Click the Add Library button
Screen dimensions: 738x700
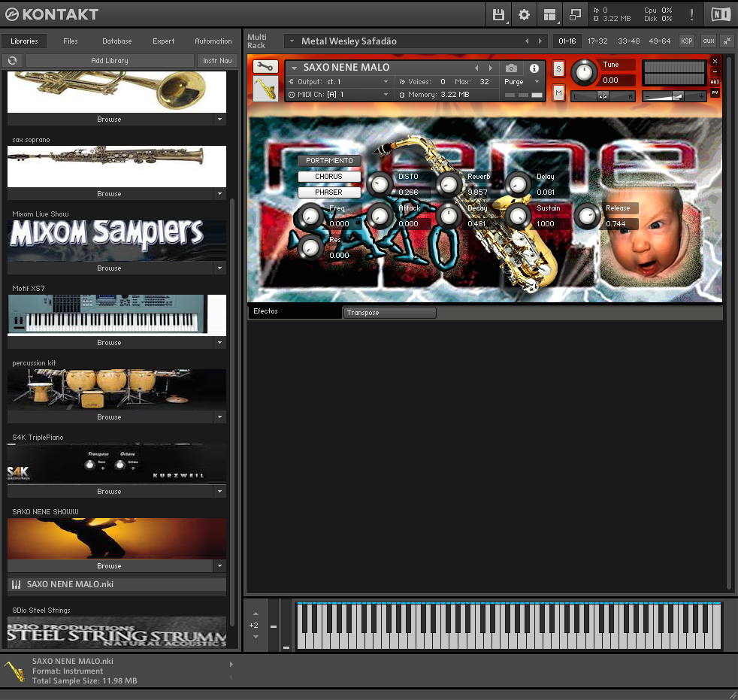(x=110, y=60)
